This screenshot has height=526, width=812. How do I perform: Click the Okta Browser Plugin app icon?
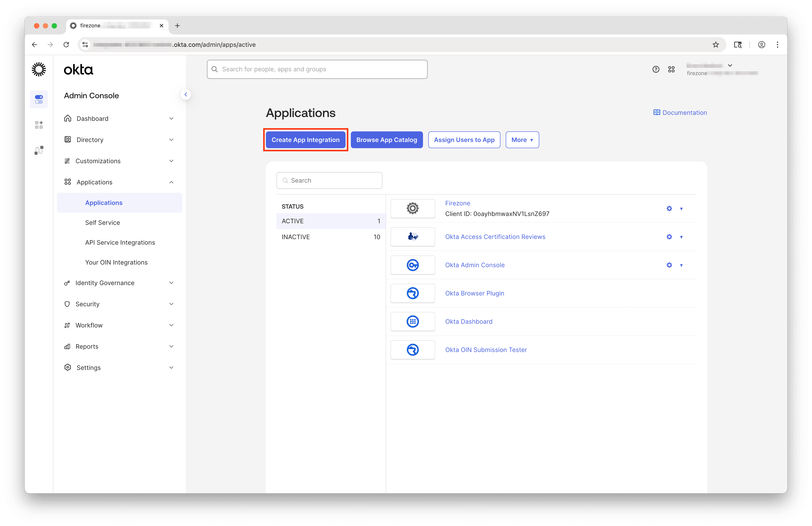pos(412,293)
